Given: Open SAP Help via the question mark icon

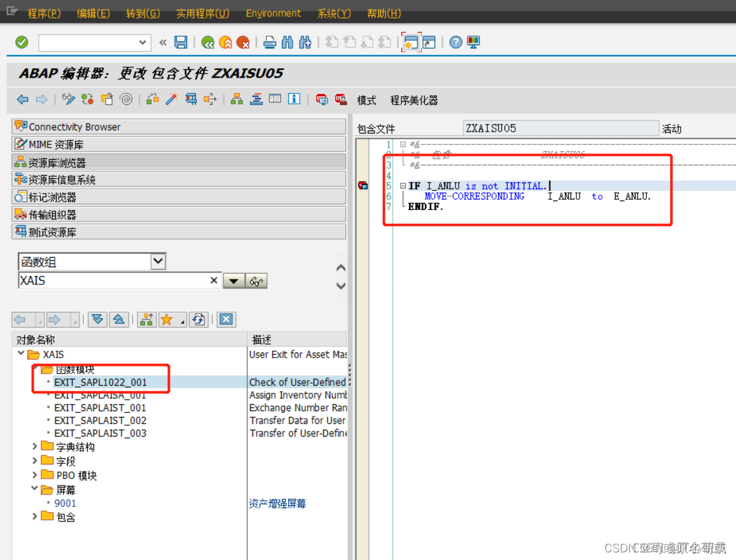Looking at the screenshot, I should [x=456, y=42].
